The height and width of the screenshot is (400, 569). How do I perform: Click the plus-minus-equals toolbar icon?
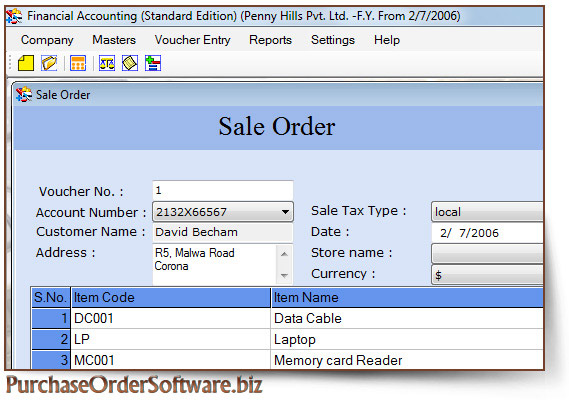click(153, 63)
